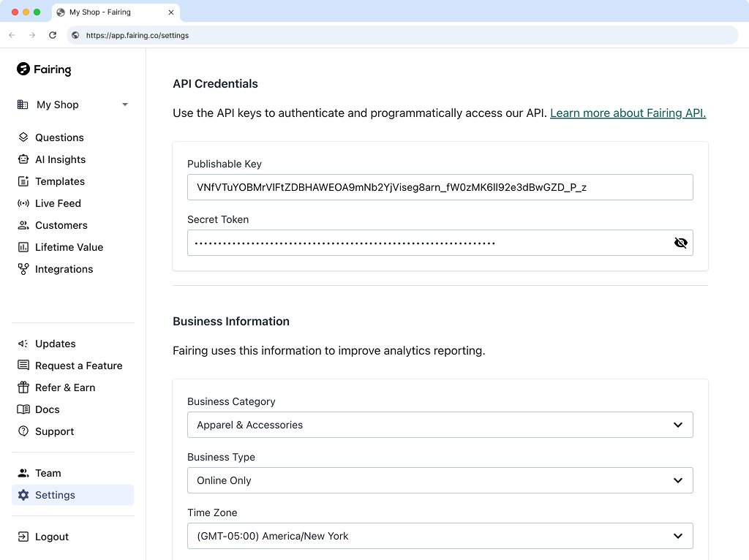The height and width of the screenshot is (560, 749).
Task: Click the Fairing logo in sidebar
Action: (x=44, y=69)
